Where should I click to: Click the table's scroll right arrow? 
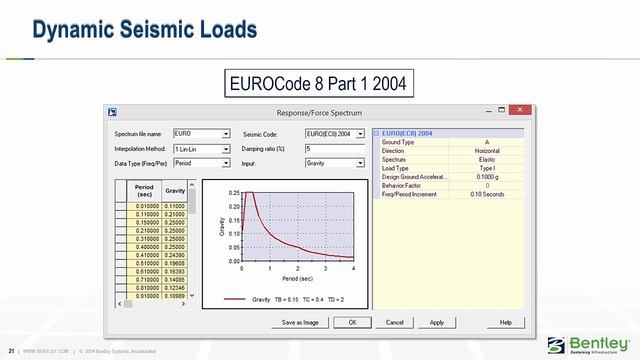pyautogui.click(x=183, y=304)
